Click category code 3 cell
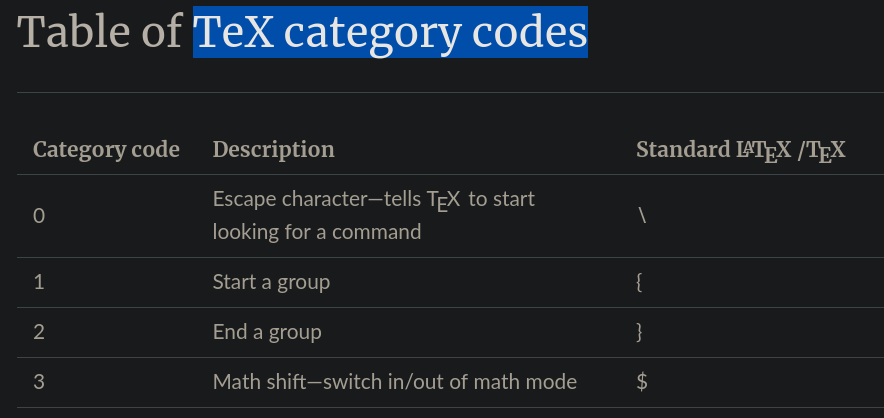Image resolution: width=884 pixels, height=418 pixels. [x=39, y=381]
